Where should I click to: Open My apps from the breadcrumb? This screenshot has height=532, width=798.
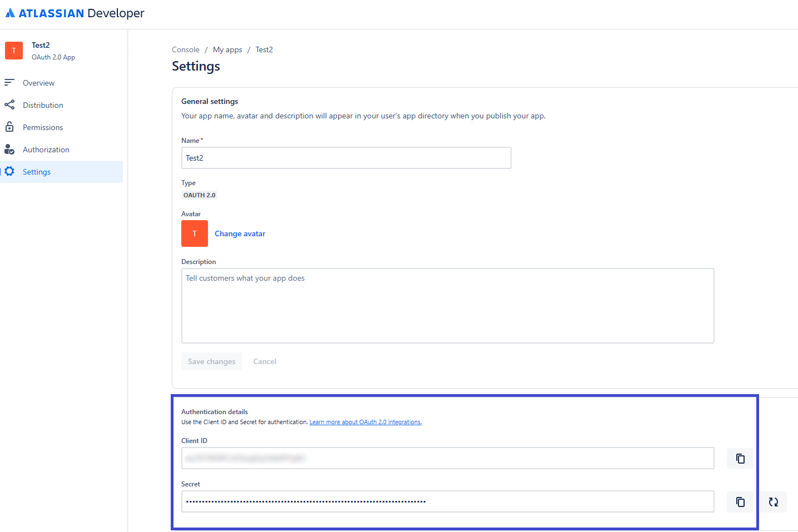click(x=227, y=49)
